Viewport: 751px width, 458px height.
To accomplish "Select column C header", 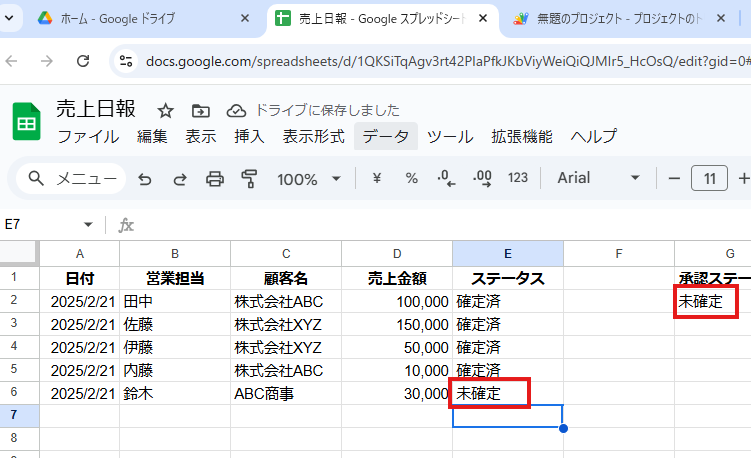I will 286,254.
